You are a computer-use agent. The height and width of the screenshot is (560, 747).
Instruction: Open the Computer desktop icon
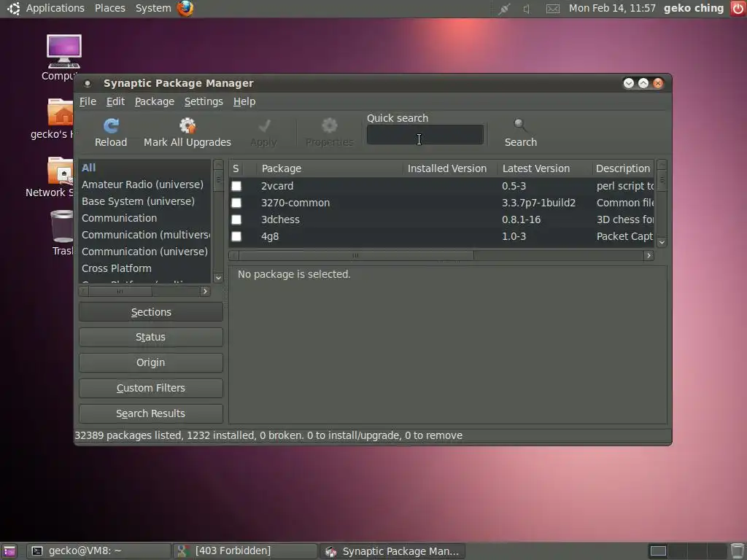(64, 52)
